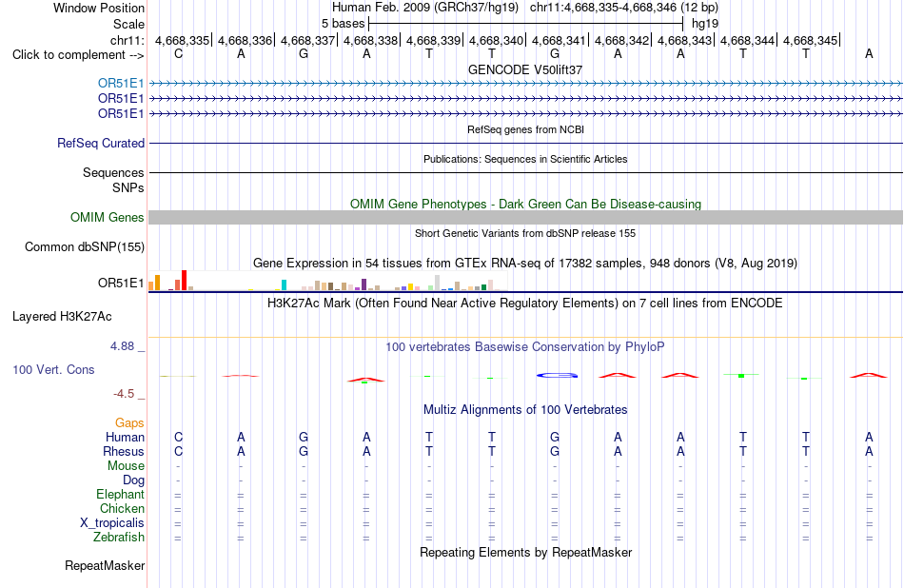Image resolution: width=904 pixels, height=588 pixels.
Task: Click 'Human Feb. 2009 (GRCh37/hg19)' position text
Action: (425, 8)
